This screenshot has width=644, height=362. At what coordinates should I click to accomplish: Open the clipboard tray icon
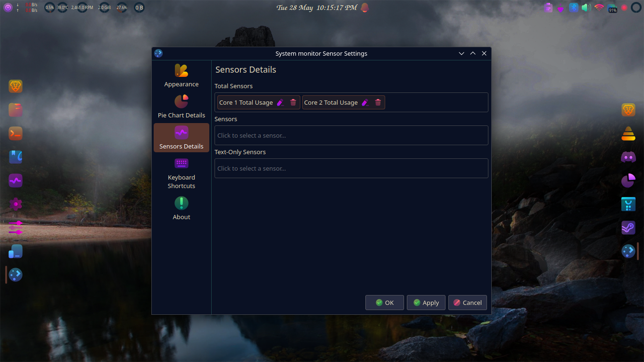[548, 8]
